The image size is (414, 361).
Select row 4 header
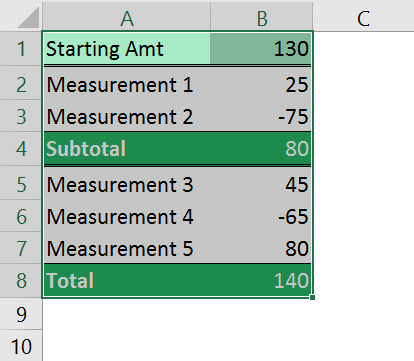click(x=21, y=149)
